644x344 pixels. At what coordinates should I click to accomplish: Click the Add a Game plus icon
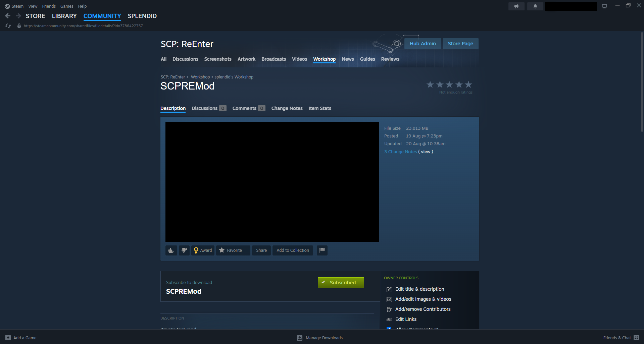pyautogui.click(x=8, y=338)
